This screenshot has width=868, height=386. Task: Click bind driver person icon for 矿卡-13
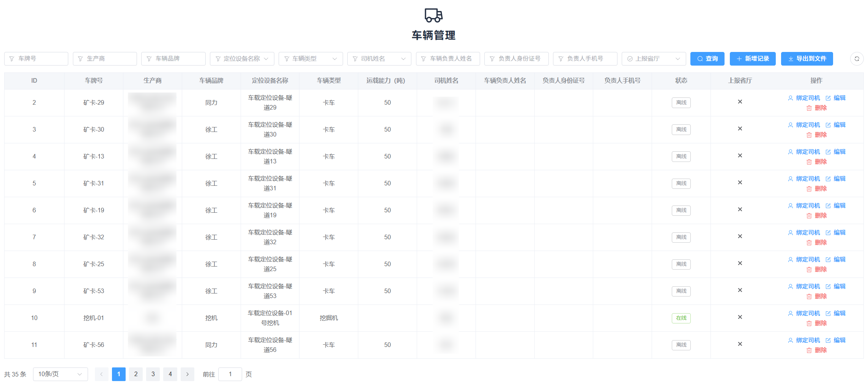pos(790,152)
